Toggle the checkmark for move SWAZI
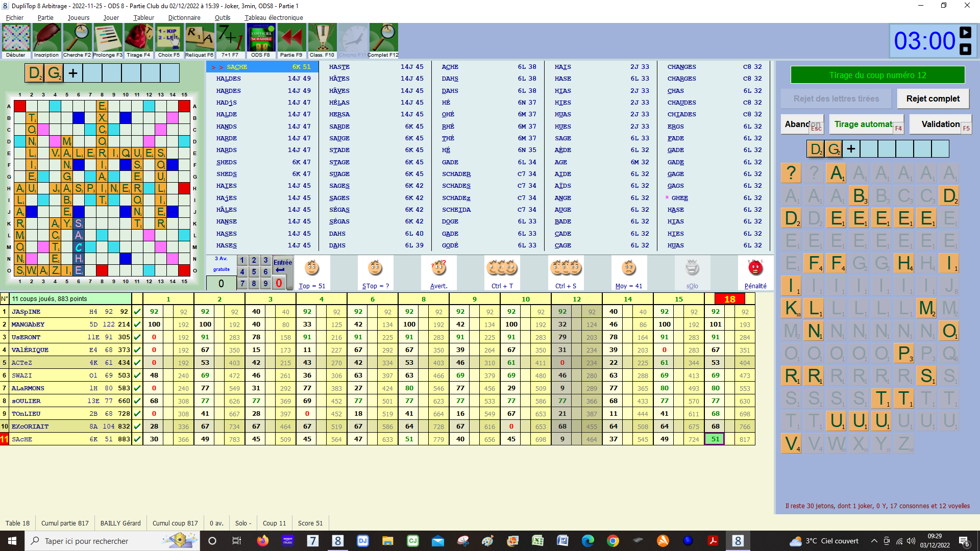 click(137, 375)
